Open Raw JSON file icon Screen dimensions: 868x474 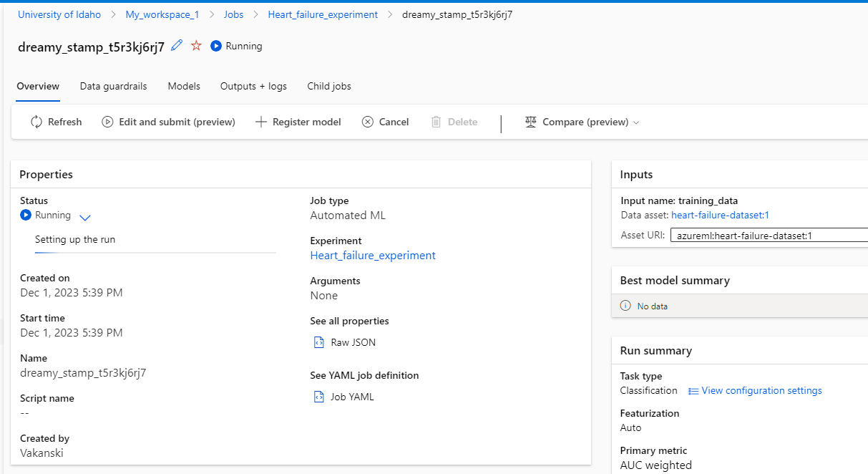click(319, 342)
